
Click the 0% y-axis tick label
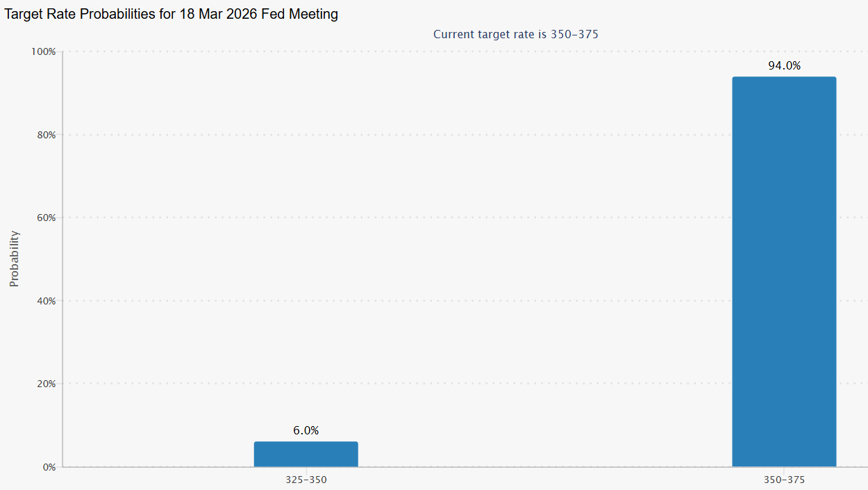48,467
